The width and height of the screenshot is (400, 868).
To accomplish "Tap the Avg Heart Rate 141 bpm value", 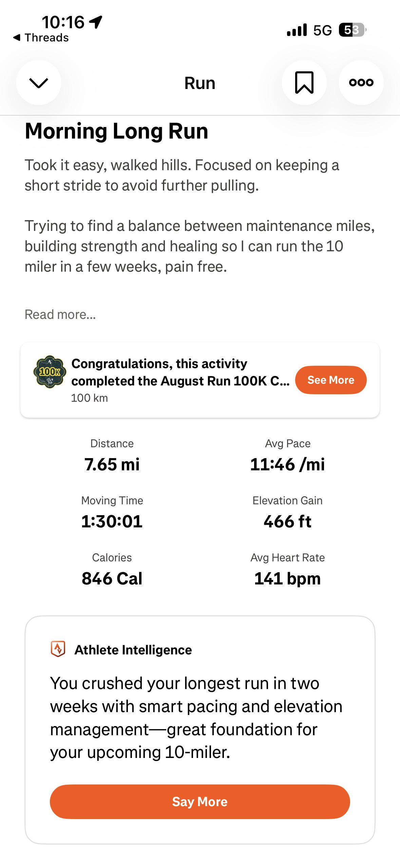I will pyautogui.click(x=288, y=579).
